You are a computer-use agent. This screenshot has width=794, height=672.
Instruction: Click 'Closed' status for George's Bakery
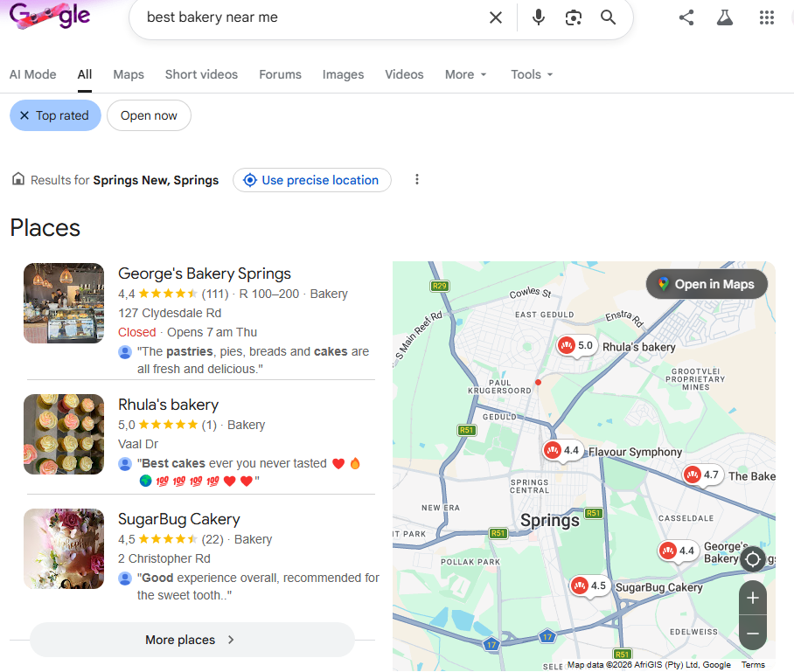click(136, 332)
